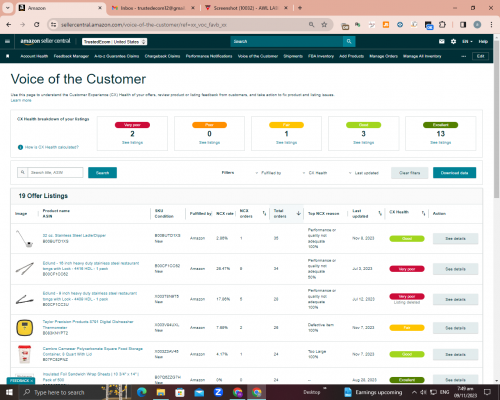Viewport: 500px width, 400px height.
Task: Open File Explorer from the taskbar
Action: click(x=161, y=392)
